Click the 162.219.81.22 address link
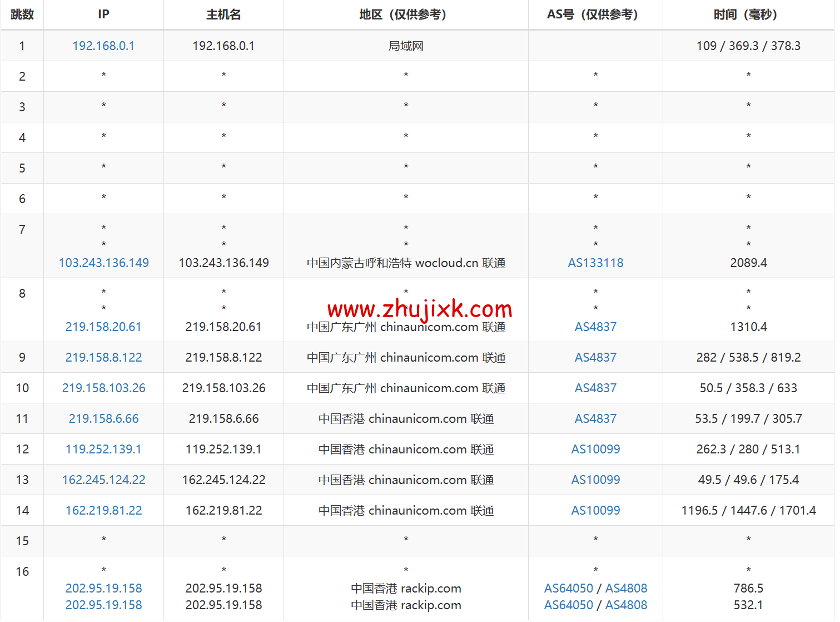 (103, 510)
